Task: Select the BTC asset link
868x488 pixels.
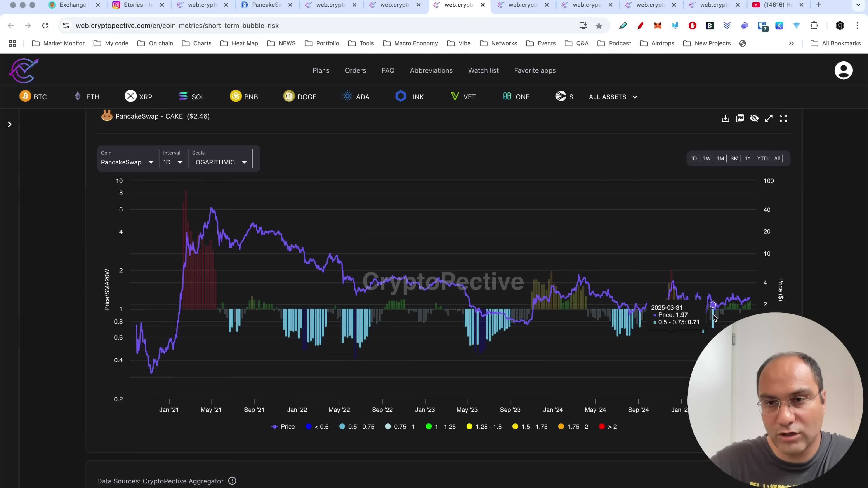Action: (33, 97)
